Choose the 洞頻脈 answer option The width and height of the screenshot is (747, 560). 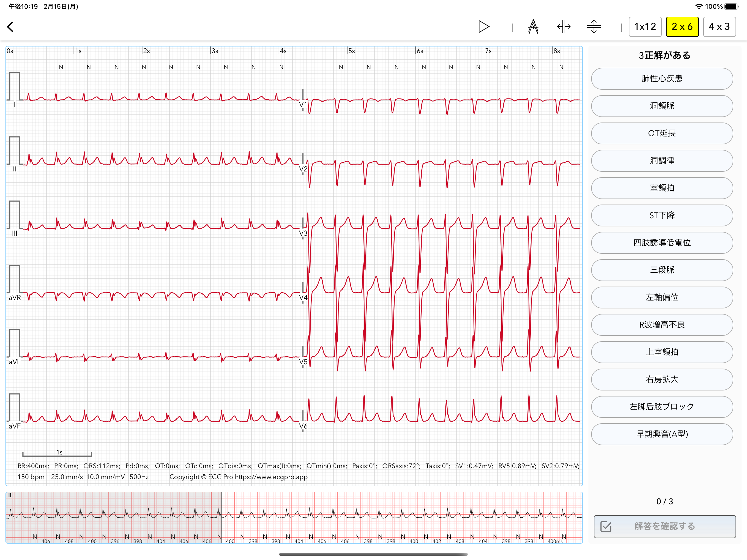(x=662, y=106)
